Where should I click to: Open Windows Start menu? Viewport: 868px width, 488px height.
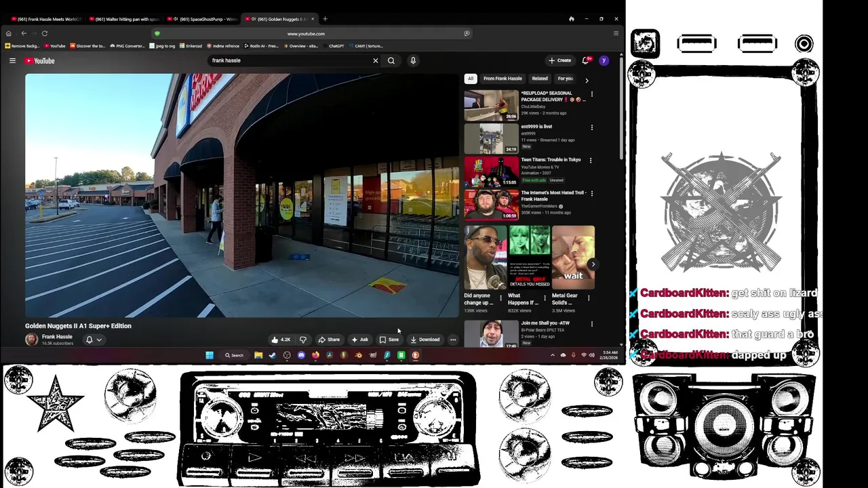coord(210,355)
